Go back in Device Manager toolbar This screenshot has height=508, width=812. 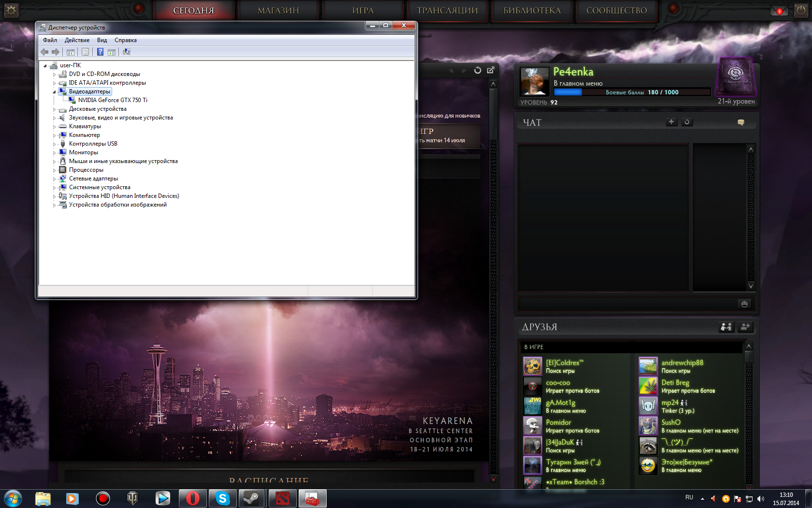tap(44, 52)
